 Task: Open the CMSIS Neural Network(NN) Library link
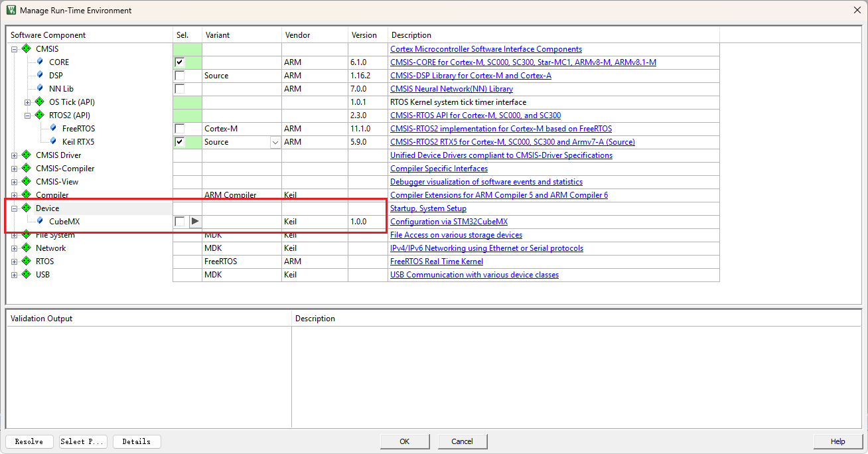point(451,89)
